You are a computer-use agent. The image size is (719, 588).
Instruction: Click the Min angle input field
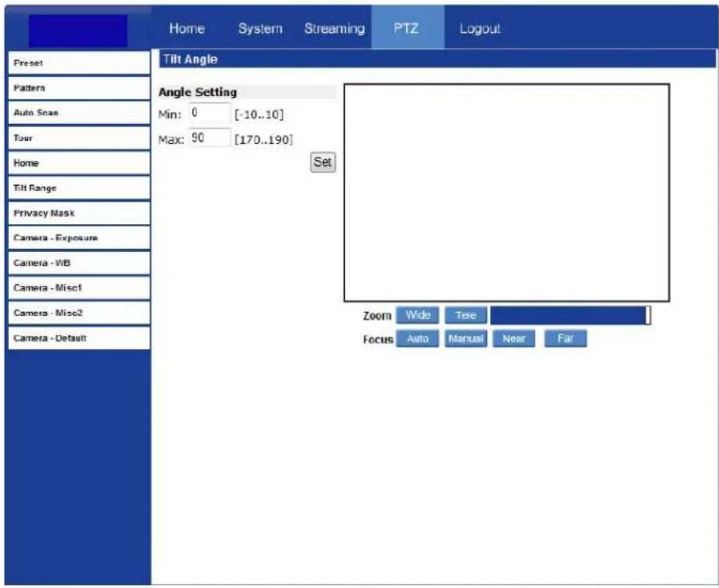(x=209, y=113)
